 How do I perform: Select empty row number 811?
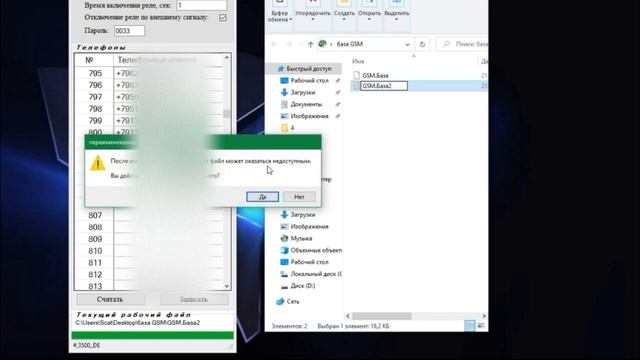click(x=149, y=262)
